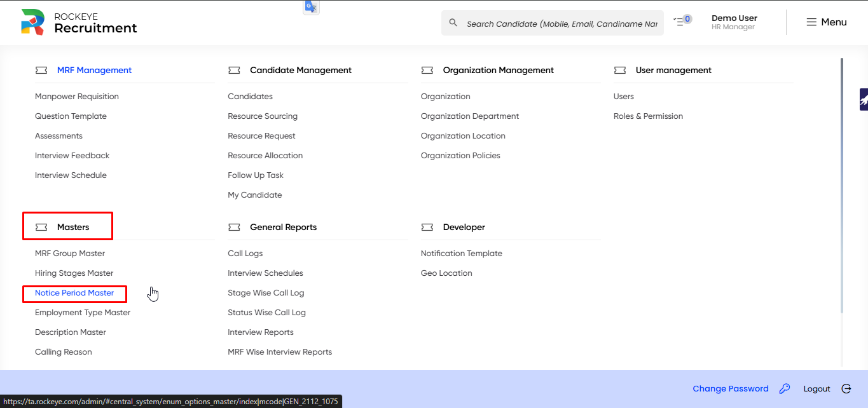
Task: Click the vertical scrollbar of the menu
Action: tap(842, 186)
